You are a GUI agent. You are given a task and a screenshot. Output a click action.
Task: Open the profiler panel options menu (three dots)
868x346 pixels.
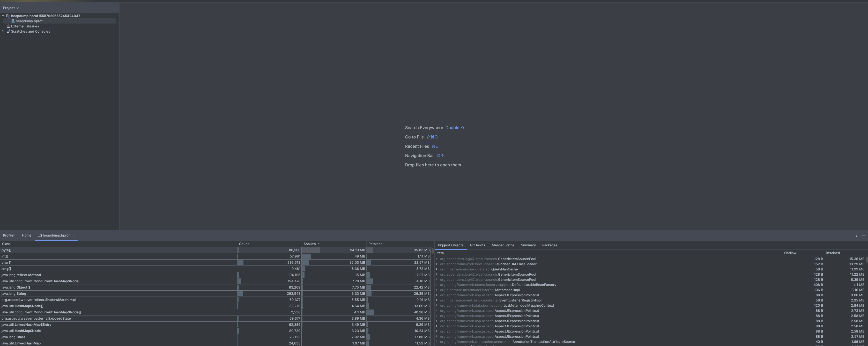[856, 235]
